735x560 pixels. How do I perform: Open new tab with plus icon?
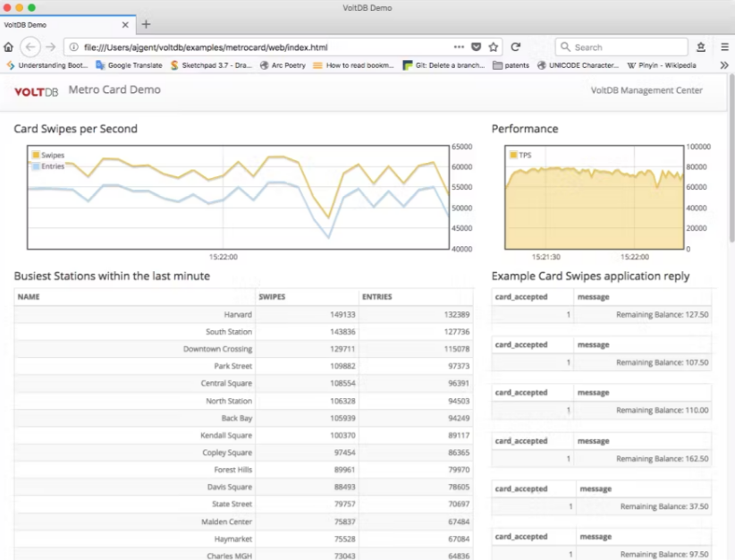[147, 24]
